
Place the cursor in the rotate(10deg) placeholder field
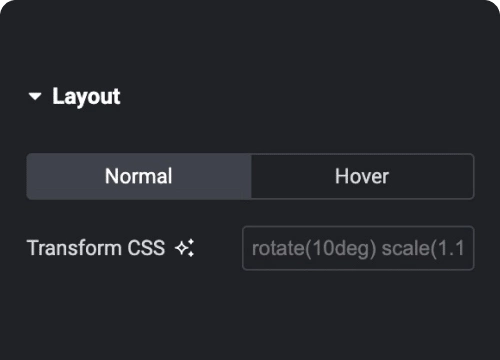click(x=358, y=248)
